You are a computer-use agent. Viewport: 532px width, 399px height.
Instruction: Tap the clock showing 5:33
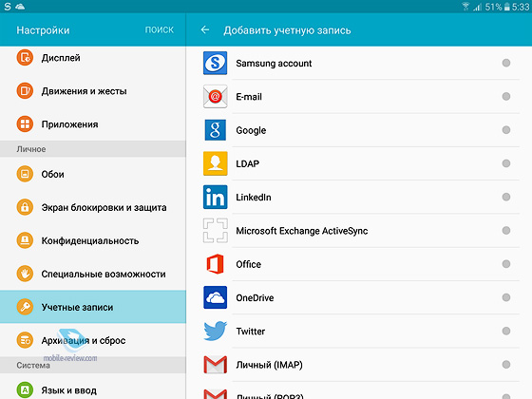click(x=521, y=7)
